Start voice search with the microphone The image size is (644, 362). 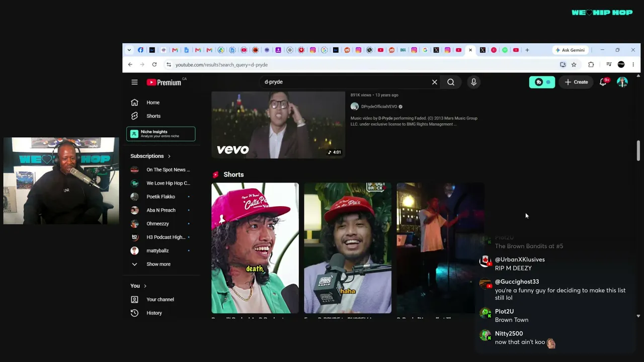473,82
